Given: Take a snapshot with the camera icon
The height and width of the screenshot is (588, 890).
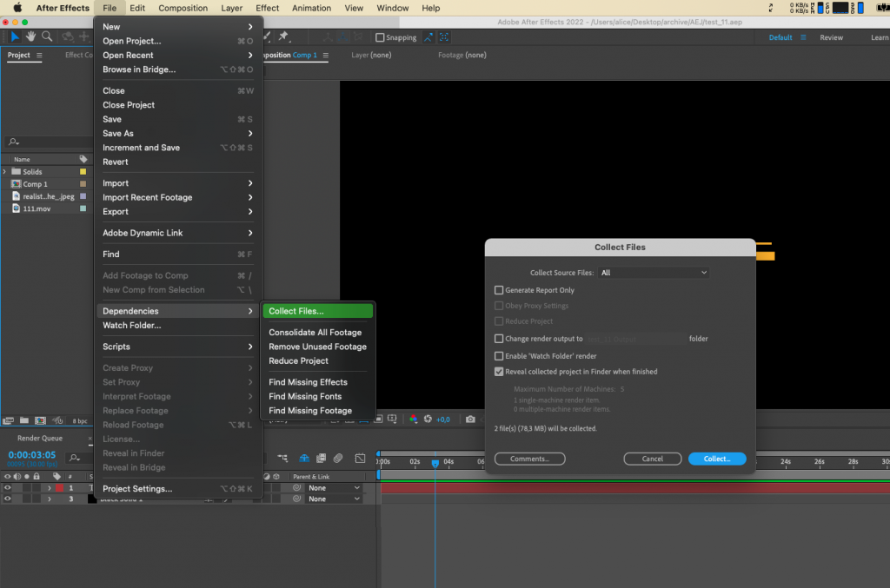Looking at the screenshot, I should tap(470, 419).
